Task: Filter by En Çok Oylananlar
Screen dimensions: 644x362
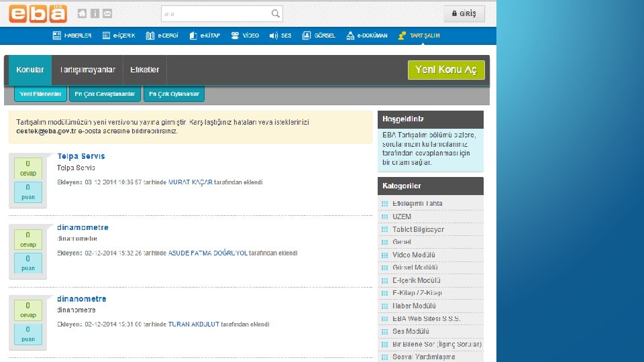Action: point(174,94)
